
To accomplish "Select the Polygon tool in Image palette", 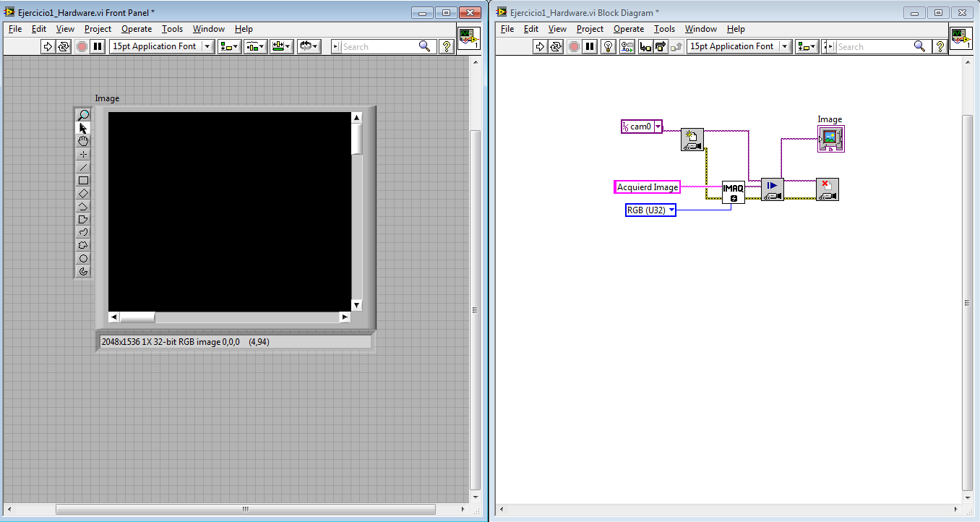I will tap(83, 219).
